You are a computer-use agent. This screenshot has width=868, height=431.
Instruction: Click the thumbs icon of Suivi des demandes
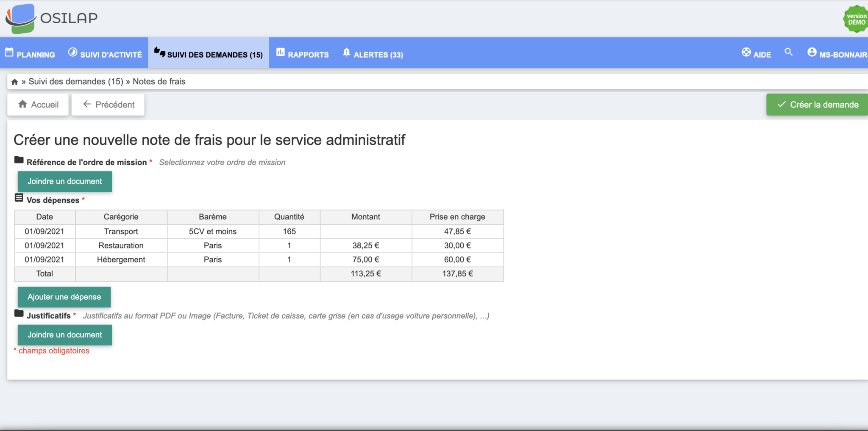(160, 52)
